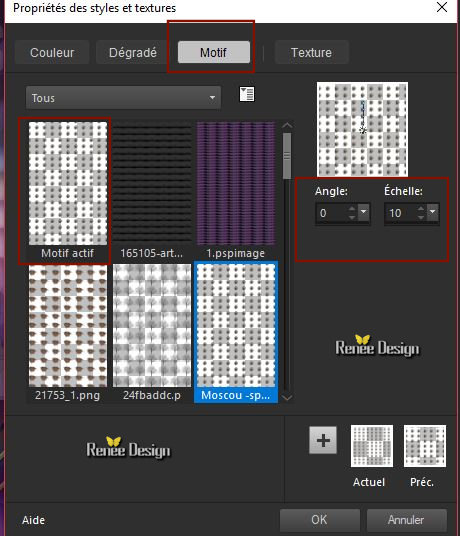Select the Motif tab
This screenshot has height=536, width=460.
[x=214, y=52]
